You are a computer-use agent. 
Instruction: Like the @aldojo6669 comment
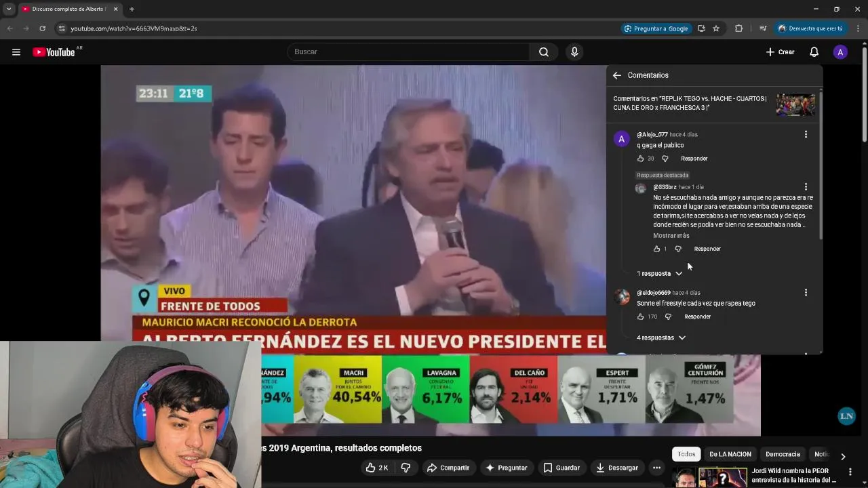pos(640,317)
